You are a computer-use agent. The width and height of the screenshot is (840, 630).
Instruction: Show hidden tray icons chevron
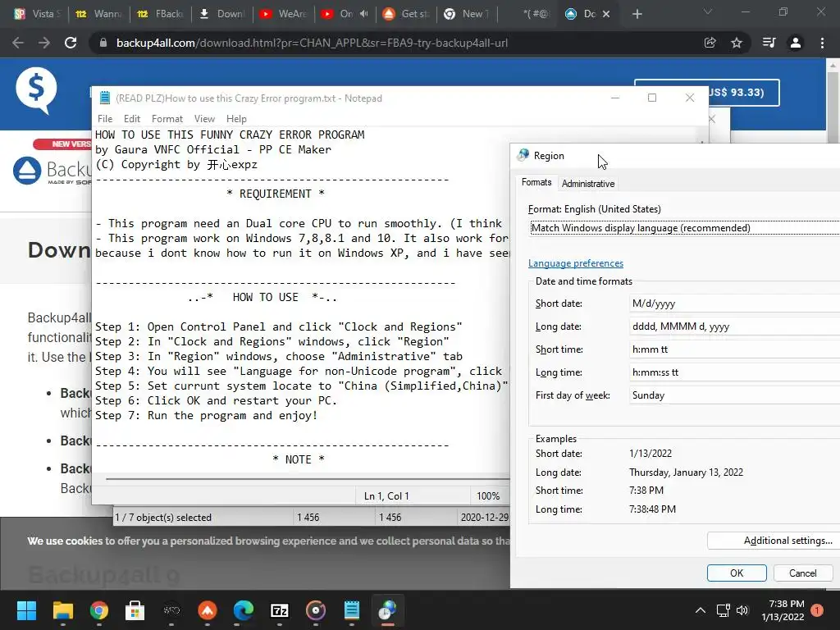coord(701,610)
